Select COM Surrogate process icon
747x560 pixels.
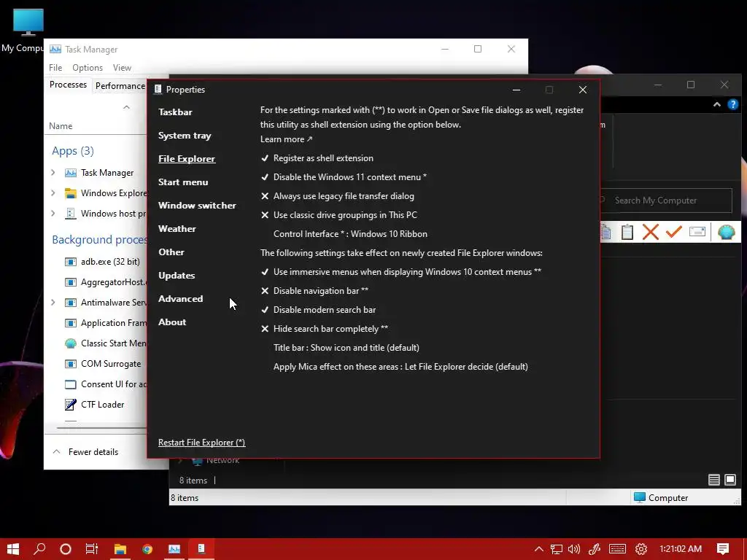(71, 365)
